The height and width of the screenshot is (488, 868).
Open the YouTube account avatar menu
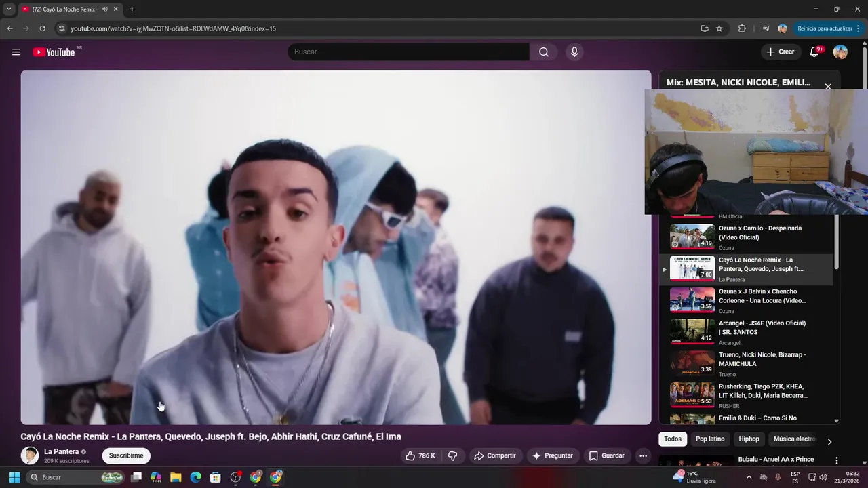pos(840,52)
